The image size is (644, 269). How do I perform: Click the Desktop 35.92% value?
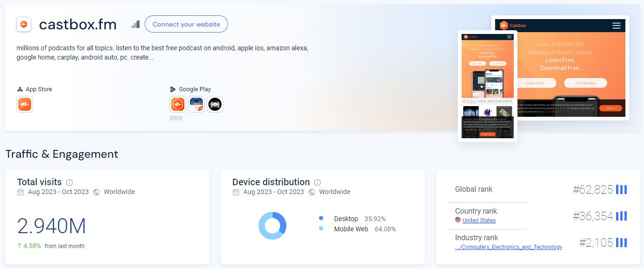pos(375,219)
